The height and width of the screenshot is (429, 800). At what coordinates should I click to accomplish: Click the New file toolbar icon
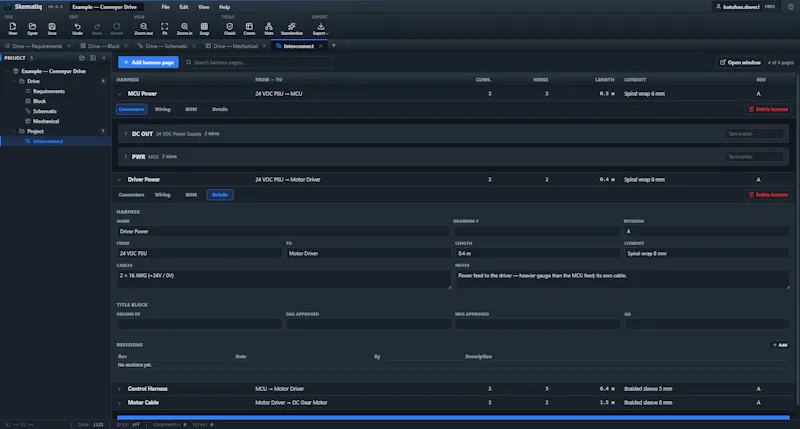click(13, 29)
